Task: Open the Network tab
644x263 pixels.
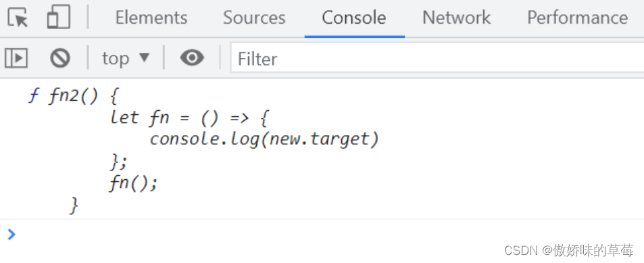Action: pos(456,18)
